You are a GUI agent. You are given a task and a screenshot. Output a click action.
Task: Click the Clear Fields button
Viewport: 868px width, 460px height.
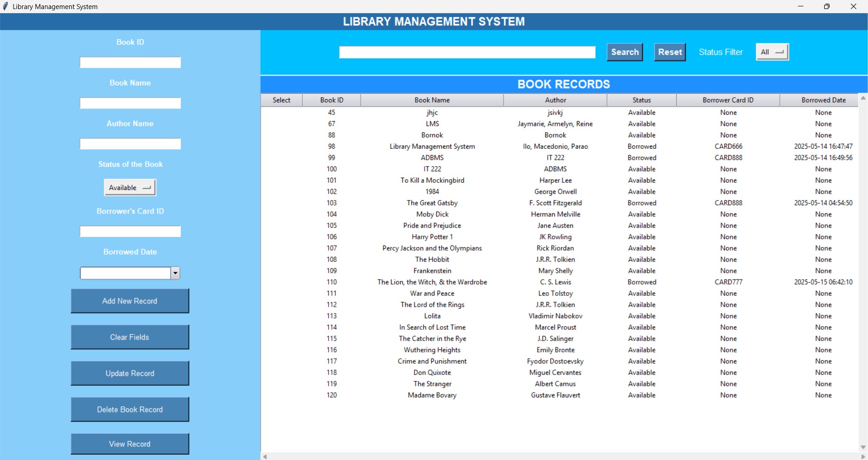click(x=129, y=337)
